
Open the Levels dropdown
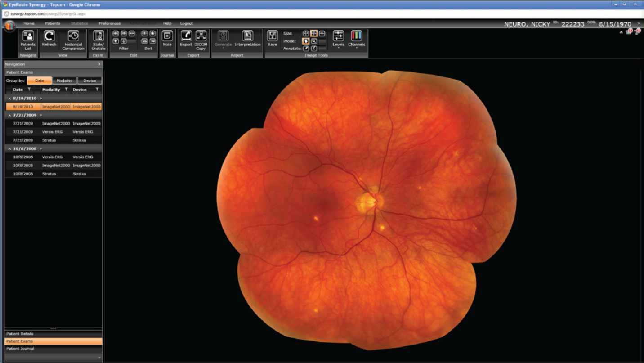(338, 39)
